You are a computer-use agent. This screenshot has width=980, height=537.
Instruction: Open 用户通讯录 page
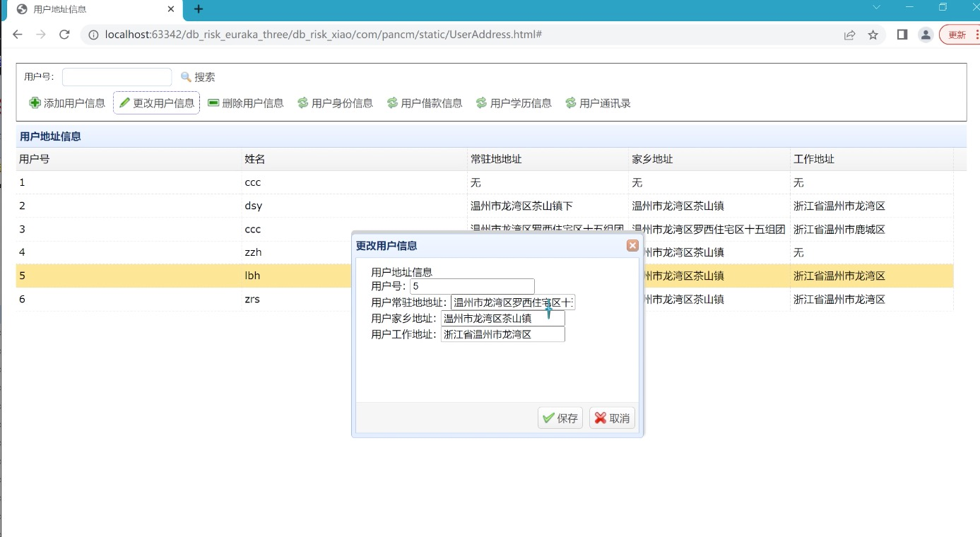tap(598, 103)
